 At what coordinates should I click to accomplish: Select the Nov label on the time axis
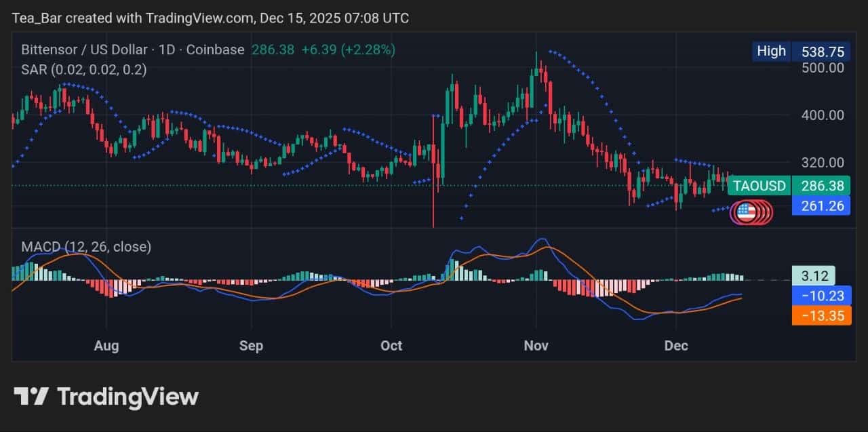[x=536, y=346]
